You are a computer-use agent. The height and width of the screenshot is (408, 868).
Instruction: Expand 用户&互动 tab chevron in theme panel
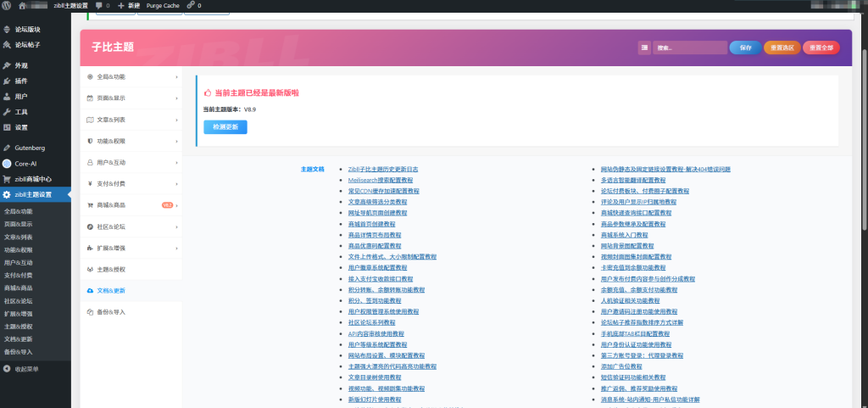pos(176,163)
